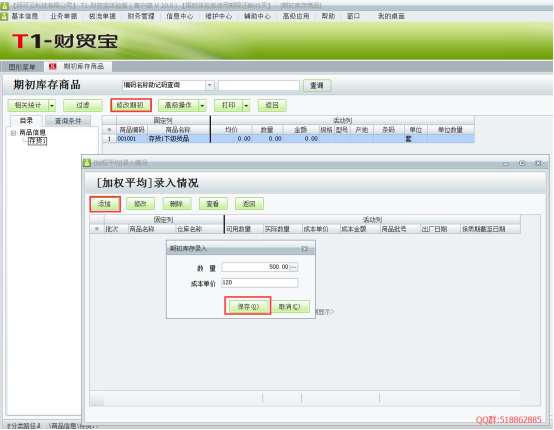Image resolution: width=554 pixels, height=430 pixels.
Task: Click the 成本金额 column header
Action: [x=360, y=229]
